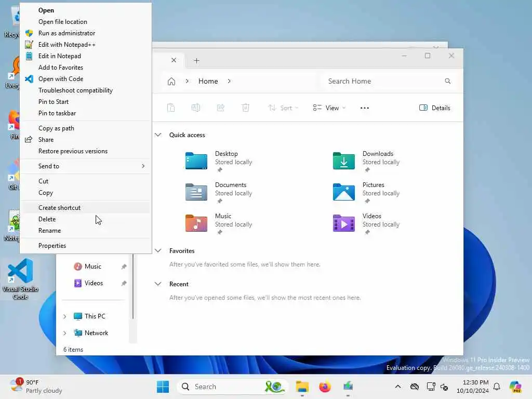Open the See more ellipsis menu

364,108
